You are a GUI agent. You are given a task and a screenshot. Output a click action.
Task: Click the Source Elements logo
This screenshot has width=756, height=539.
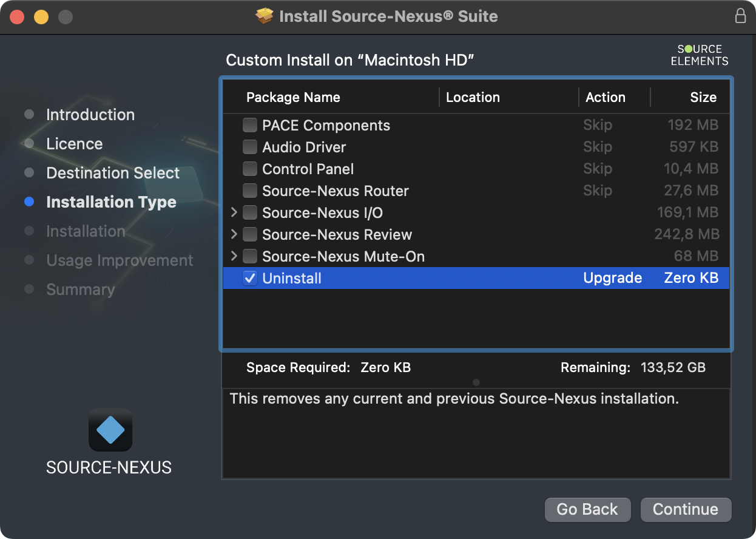coord(700,55)
